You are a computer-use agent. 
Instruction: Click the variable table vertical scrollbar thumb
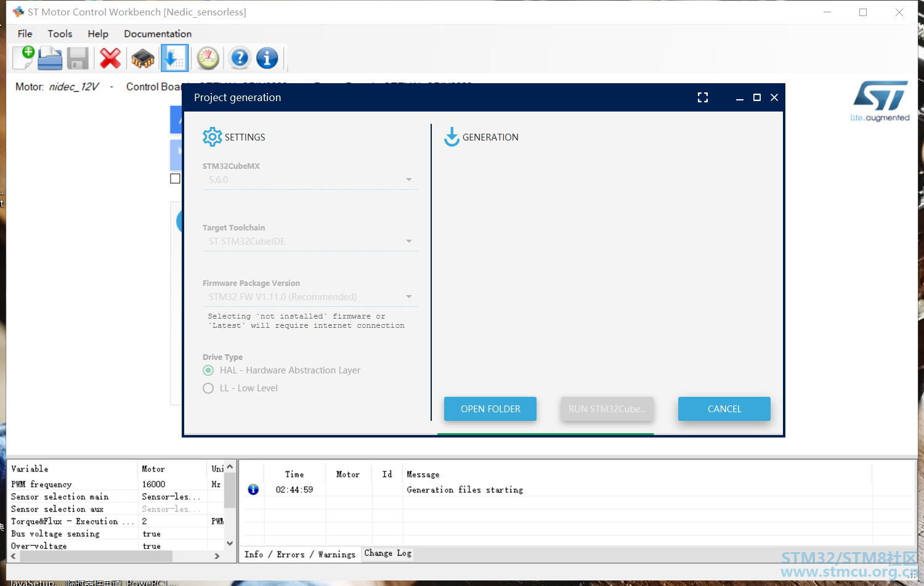(x=230, y=490)
